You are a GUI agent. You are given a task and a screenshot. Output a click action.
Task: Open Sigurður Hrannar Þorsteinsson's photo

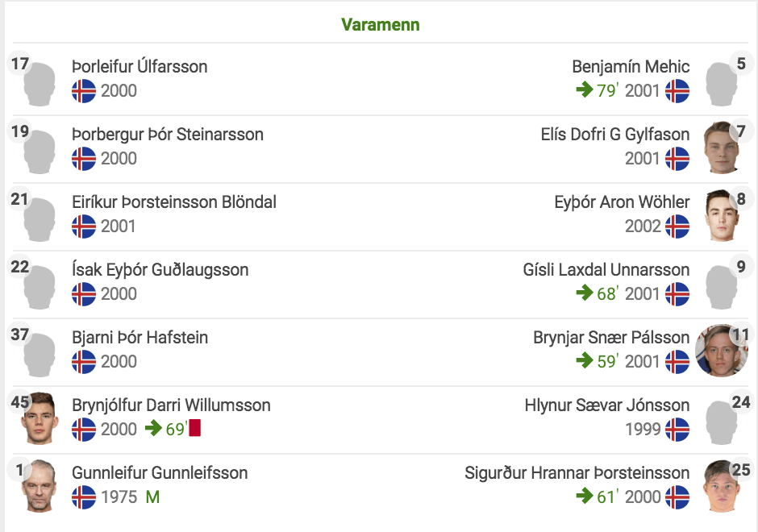coord(721,485)
